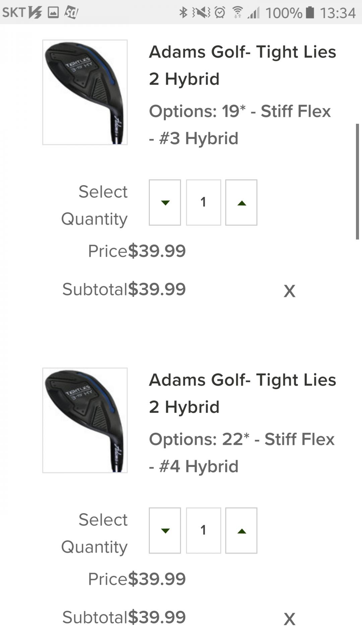Image resolution: width=362 pixels, height=644 pixels.
Task: Open first Adams Golf Tight Lies 2 title
Action: click(242, 65)
